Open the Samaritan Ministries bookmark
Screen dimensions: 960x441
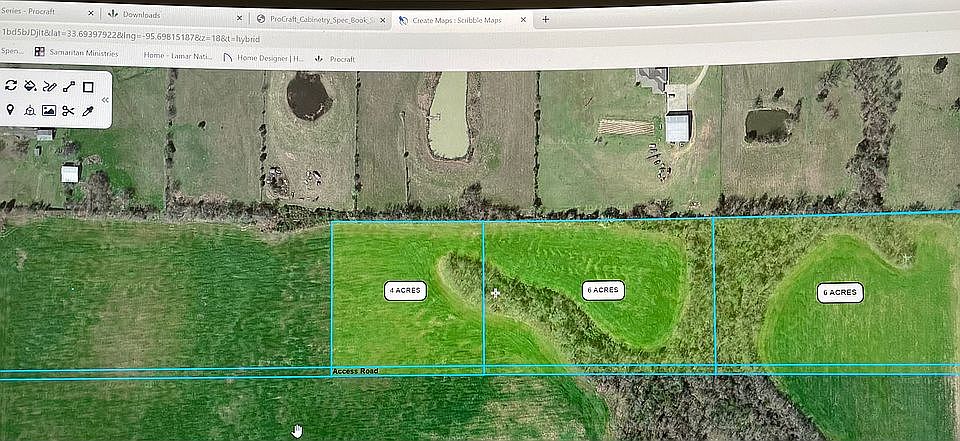pos(76,53)
